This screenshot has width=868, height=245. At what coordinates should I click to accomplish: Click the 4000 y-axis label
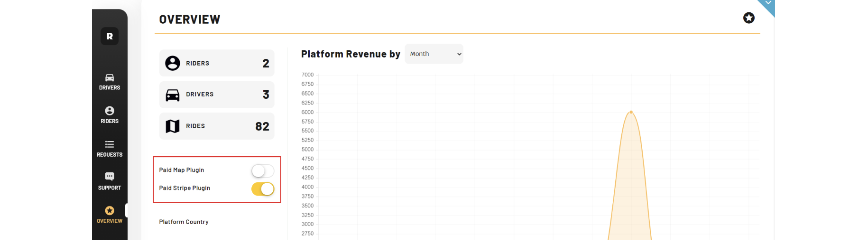tap(307, 187)
